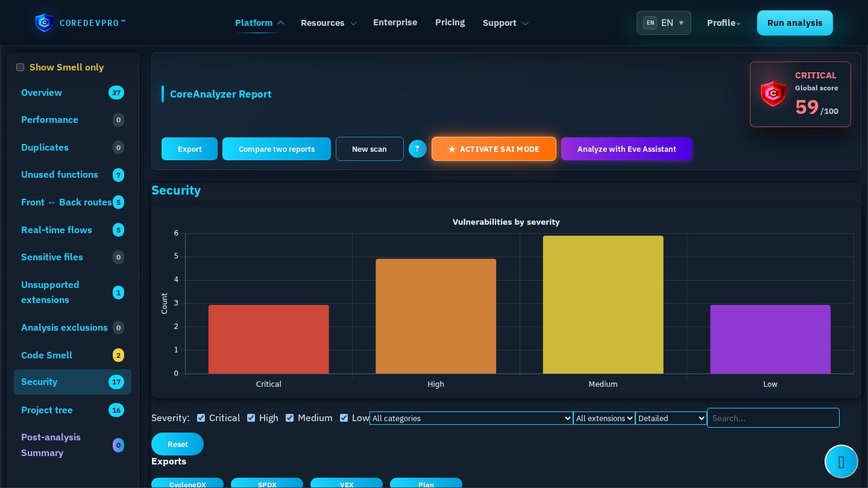Open the Project tree section
The image size is (868, 488).
point(72,410)
